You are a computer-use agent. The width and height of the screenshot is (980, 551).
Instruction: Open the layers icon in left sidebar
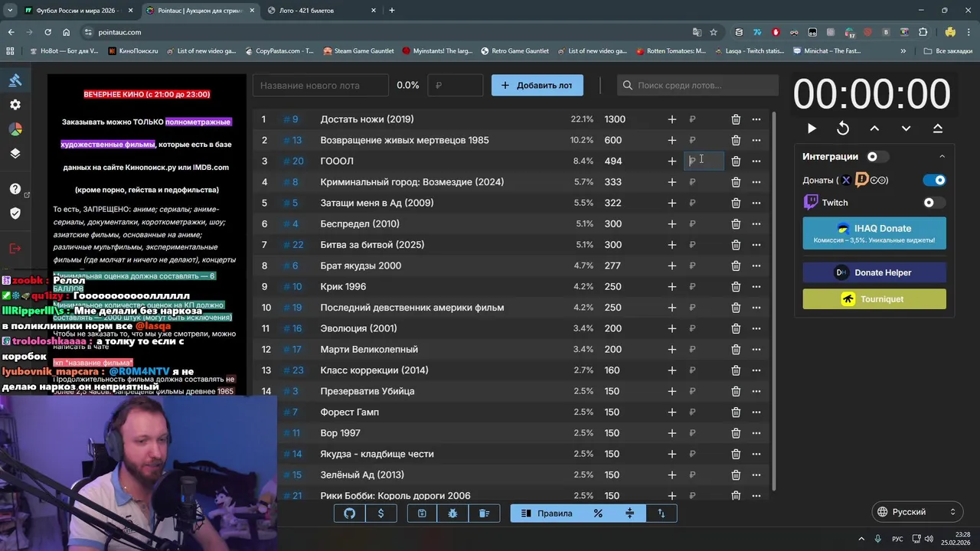click(x=15, y=153)
